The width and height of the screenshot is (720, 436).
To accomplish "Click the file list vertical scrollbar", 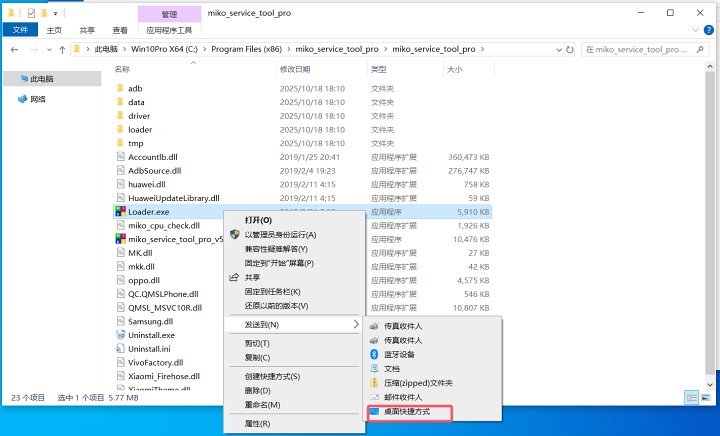I will [710, 226].
